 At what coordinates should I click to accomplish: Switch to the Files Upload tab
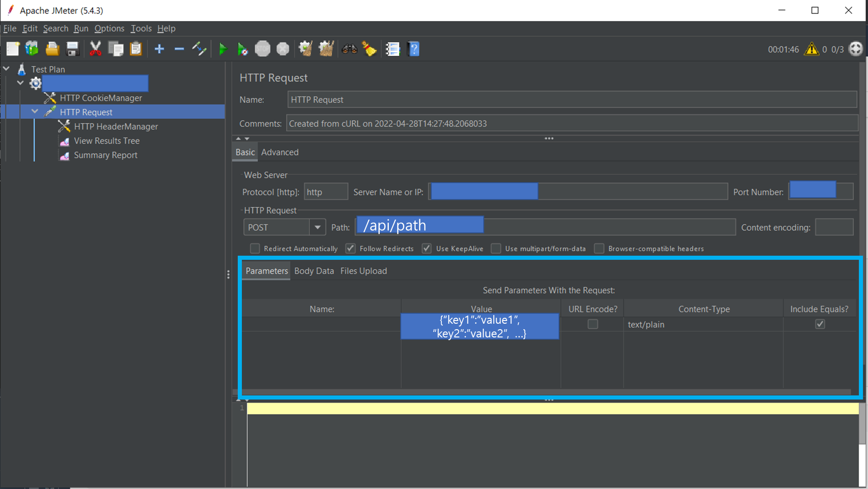pyautogui.click(x=364, y=271)
